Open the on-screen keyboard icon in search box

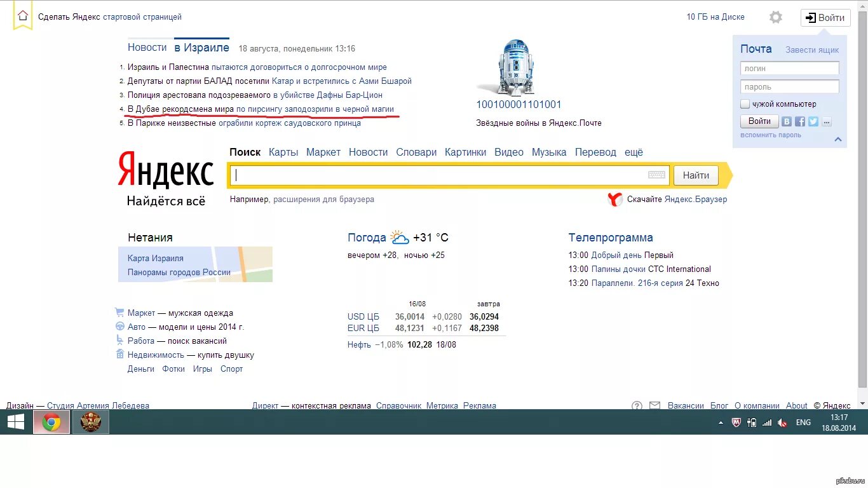tap(657, 175)
